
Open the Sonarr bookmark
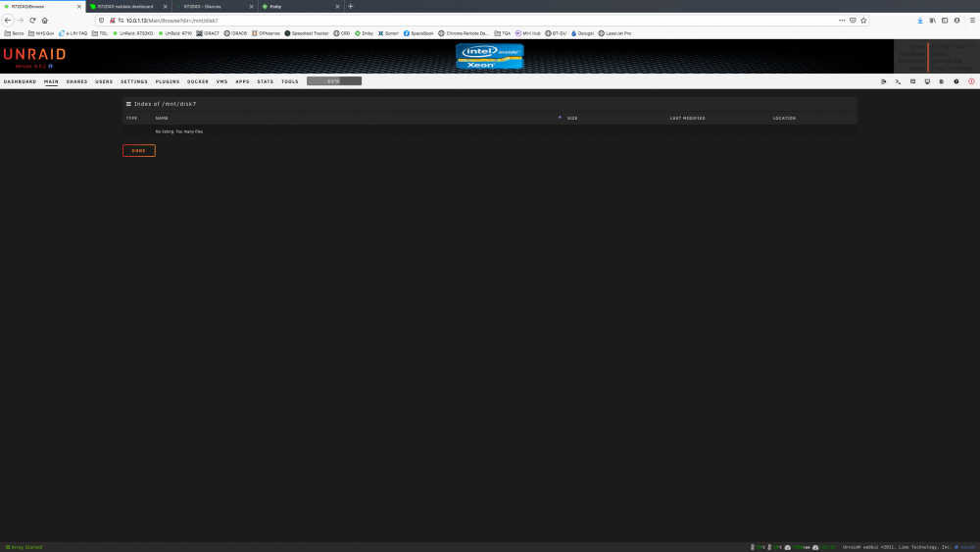pos(388,33)
